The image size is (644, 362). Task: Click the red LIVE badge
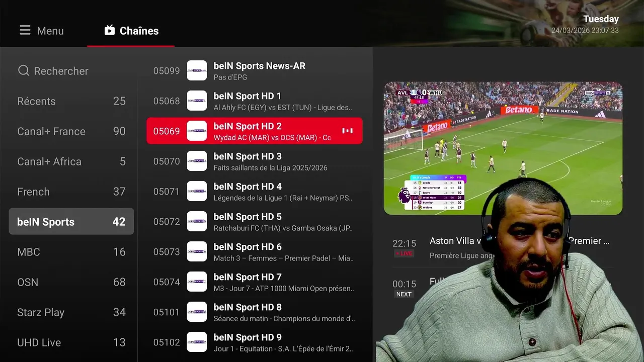(x=404, y=253)
